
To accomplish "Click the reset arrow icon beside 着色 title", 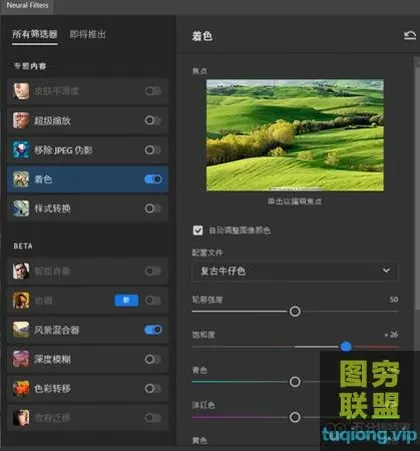I will click(x=410, y=35).
